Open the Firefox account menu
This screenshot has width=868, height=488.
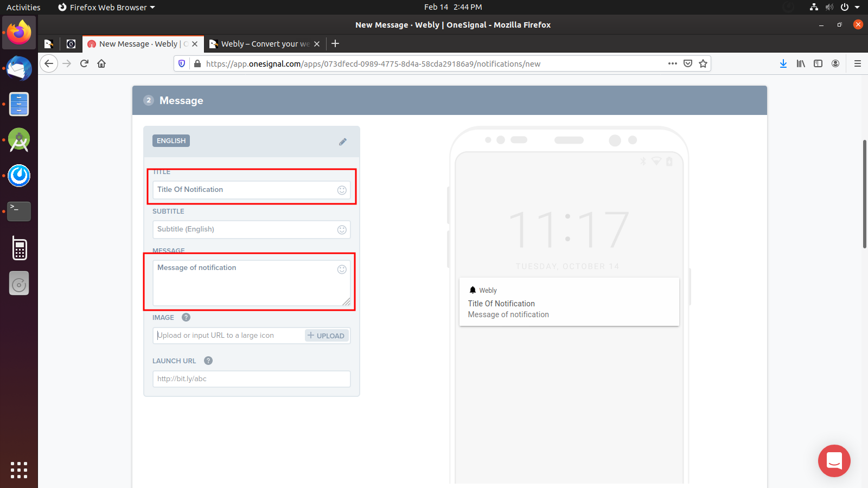click(835, 63)
